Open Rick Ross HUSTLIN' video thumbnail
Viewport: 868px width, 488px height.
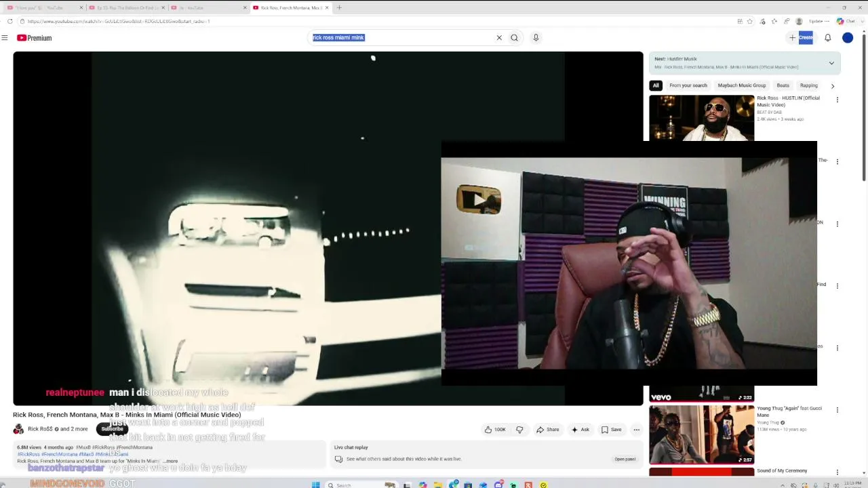tap(701, 118)
